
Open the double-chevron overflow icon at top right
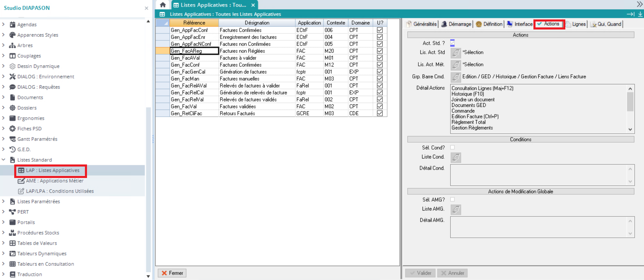pos(639,4)
